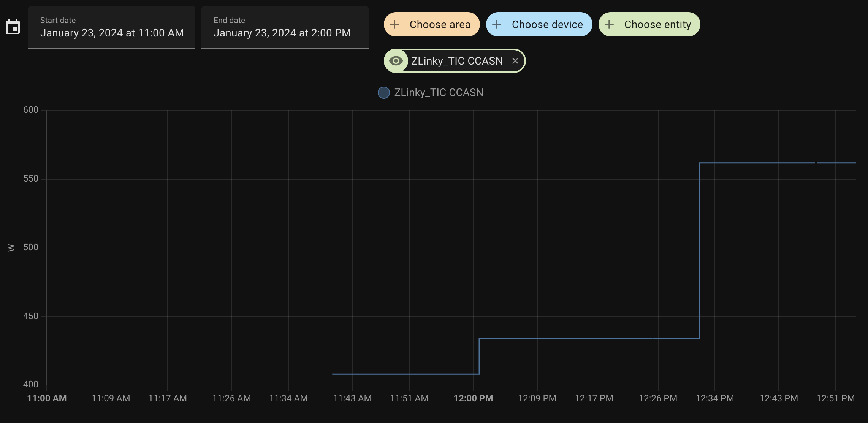Click the Choose device button
The image size is (868, 423).
point(539,24)
